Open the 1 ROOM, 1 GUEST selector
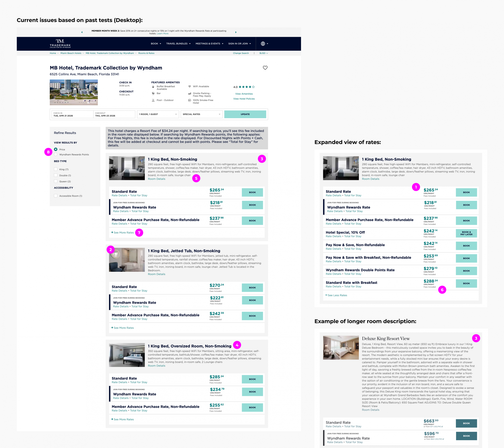 pyautogui.click(x=158, y=114)
